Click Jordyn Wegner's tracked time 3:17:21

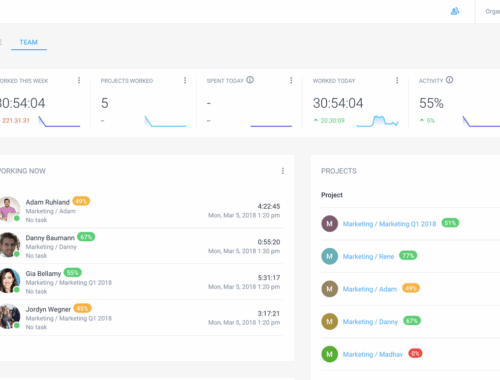point(269,314)
